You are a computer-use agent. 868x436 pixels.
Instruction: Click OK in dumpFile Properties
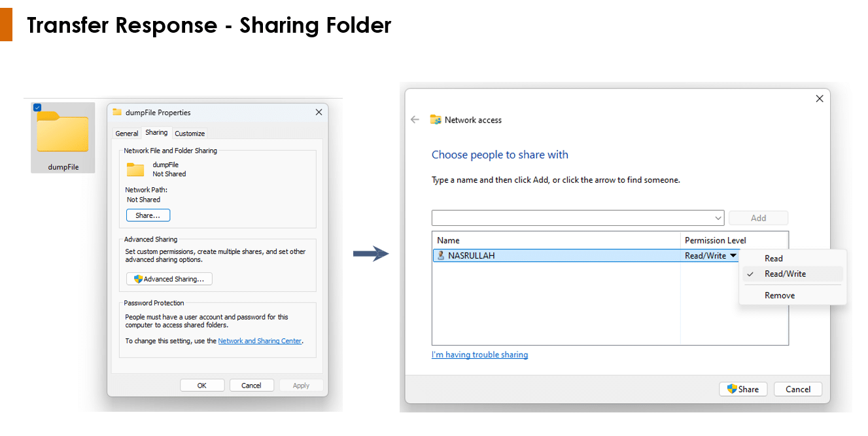coord(202,386)
